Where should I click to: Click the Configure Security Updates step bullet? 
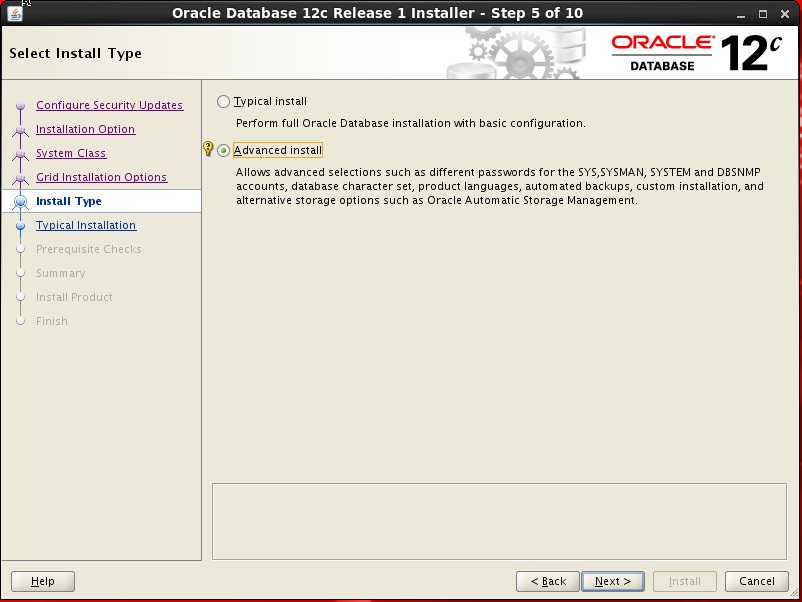click(20, 105)
